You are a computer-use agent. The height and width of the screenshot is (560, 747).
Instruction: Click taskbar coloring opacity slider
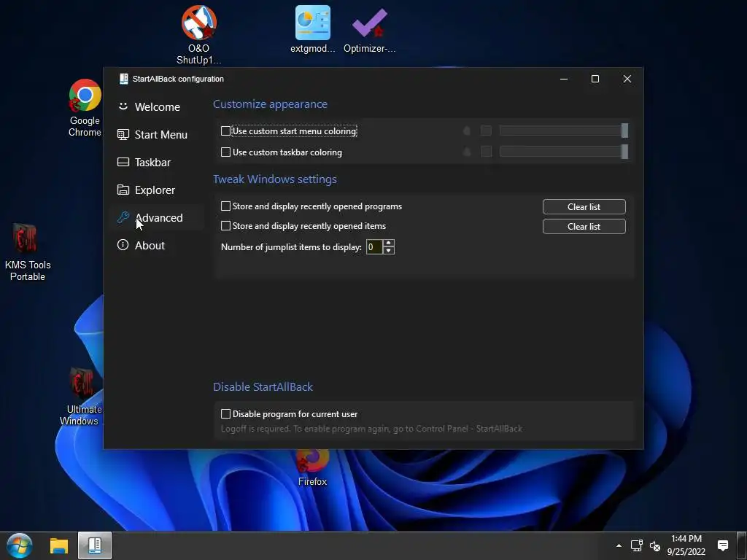(564, 152)
